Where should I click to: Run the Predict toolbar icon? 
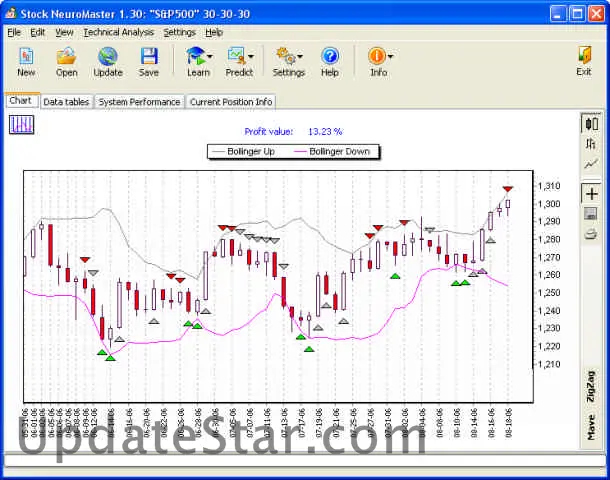[x=237, y=56]
